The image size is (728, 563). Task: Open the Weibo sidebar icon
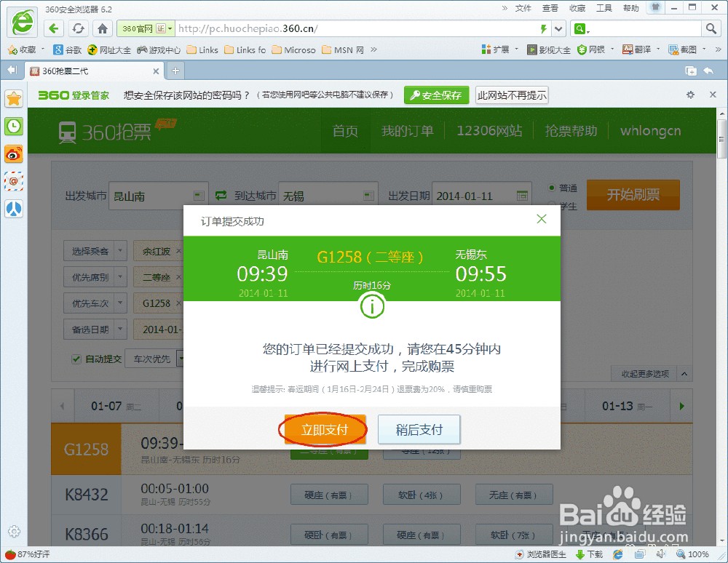pos(13,154)
